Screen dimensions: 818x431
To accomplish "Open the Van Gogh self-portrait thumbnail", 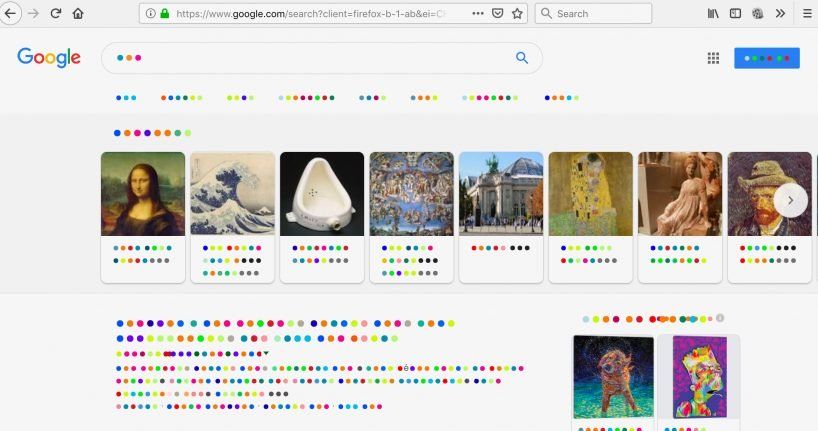I will point(769,194).
